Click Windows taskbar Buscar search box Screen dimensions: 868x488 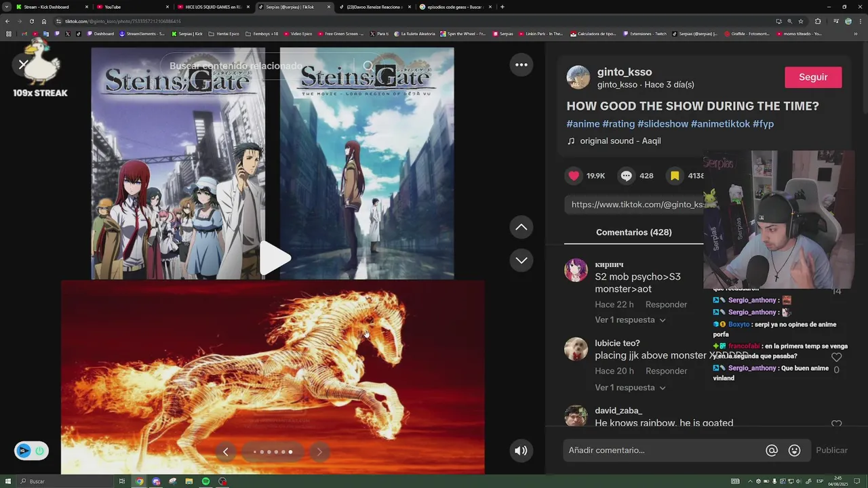(x=64, y=481)
